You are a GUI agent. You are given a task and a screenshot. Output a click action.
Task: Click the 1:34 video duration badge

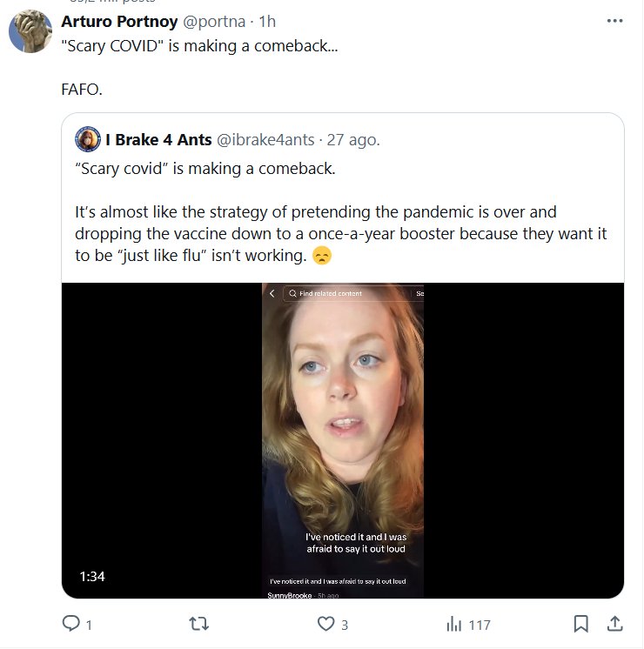tap(92, 576)
